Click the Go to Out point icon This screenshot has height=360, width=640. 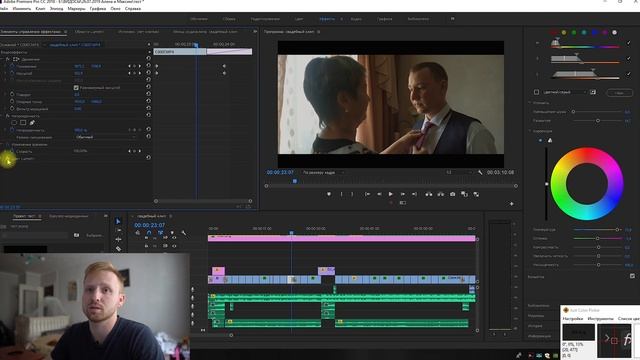pyautogui.click(x=414, y=194)
